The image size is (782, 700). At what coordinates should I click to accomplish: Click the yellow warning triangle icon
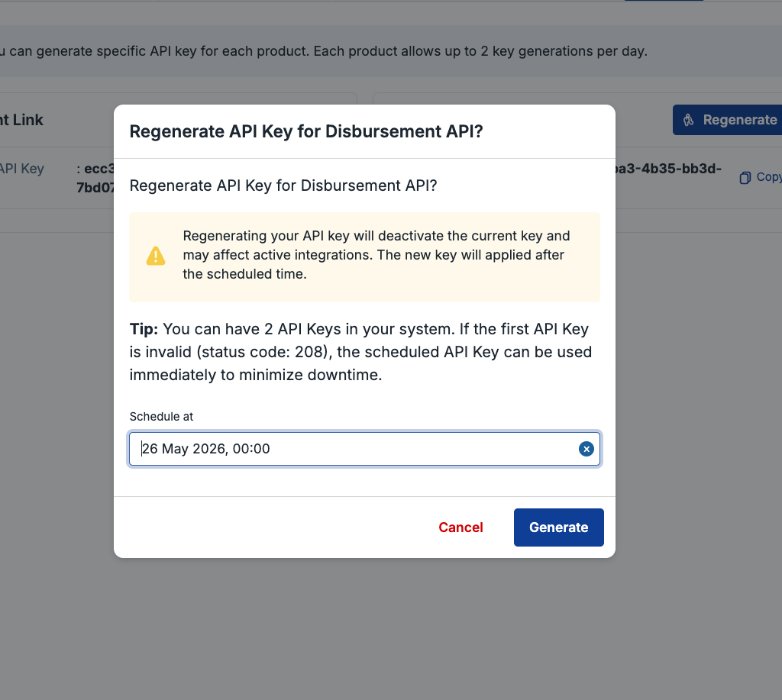tap(156, 256)
